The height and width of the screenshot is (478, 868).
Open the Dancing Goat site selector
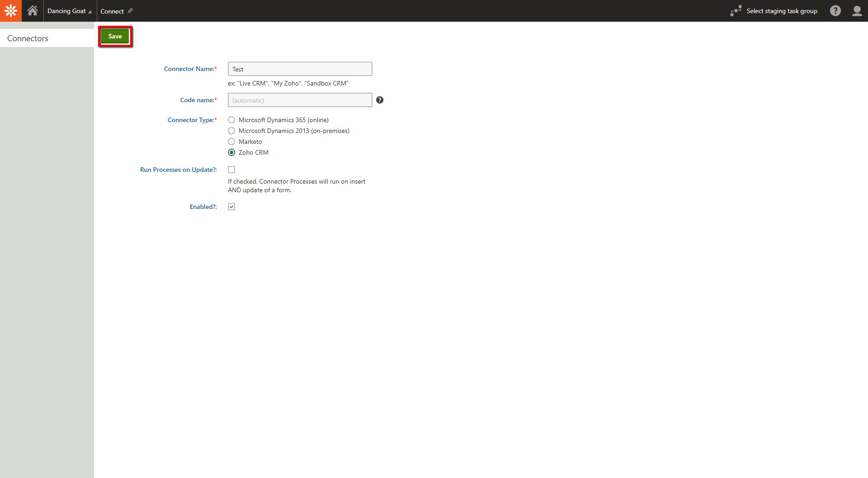pyautogui.click(x=69, y=11)
